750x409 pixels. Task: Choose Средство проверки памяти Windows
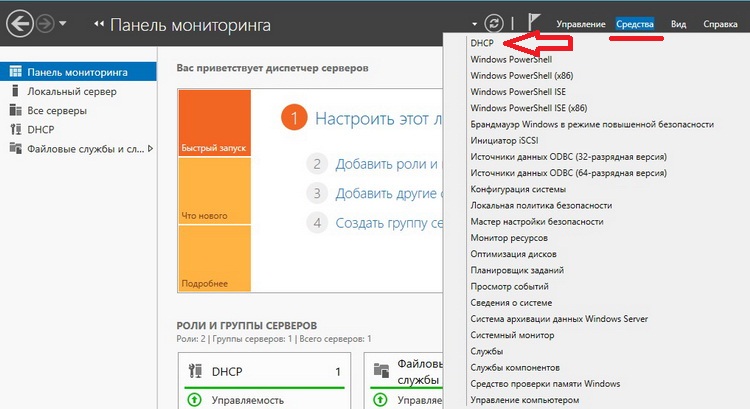545,384
